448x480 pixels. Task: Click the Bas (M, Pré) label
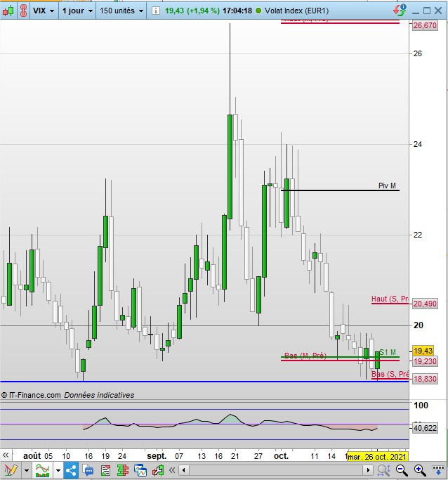point(305,356)
